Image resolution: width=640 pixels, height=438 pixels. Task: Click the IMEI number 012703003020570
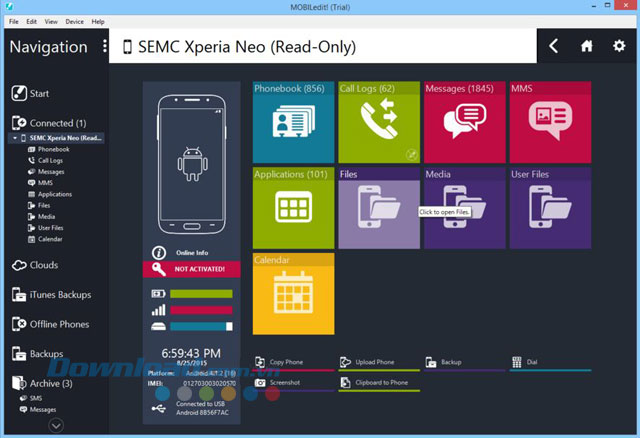pos(209,383)
